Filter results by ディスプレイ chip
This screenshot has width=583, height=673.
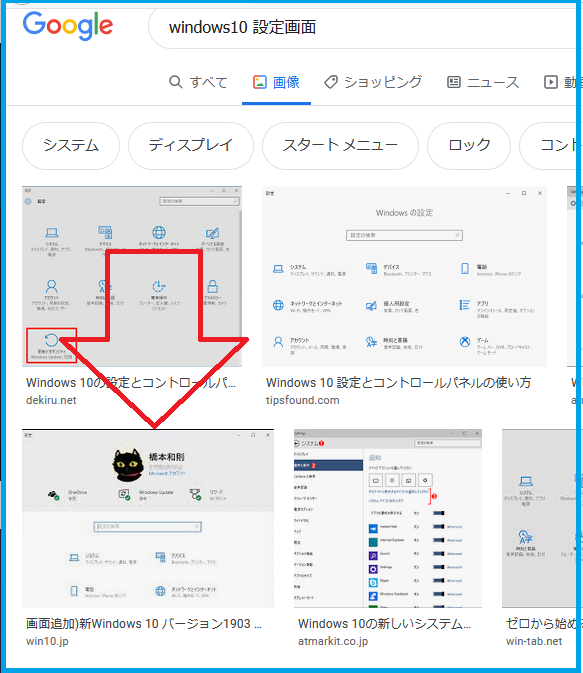pos(191,146)
